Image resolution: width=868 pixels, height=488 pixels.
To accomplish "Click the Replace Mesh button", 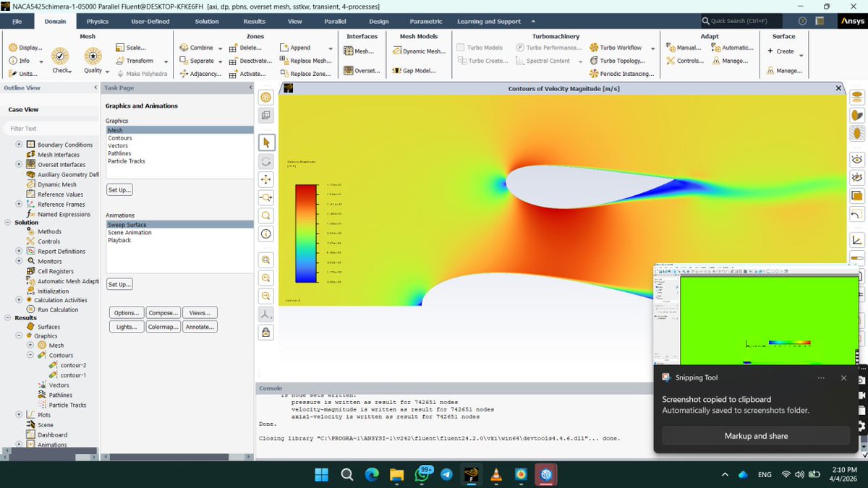I will click(305, 61).
